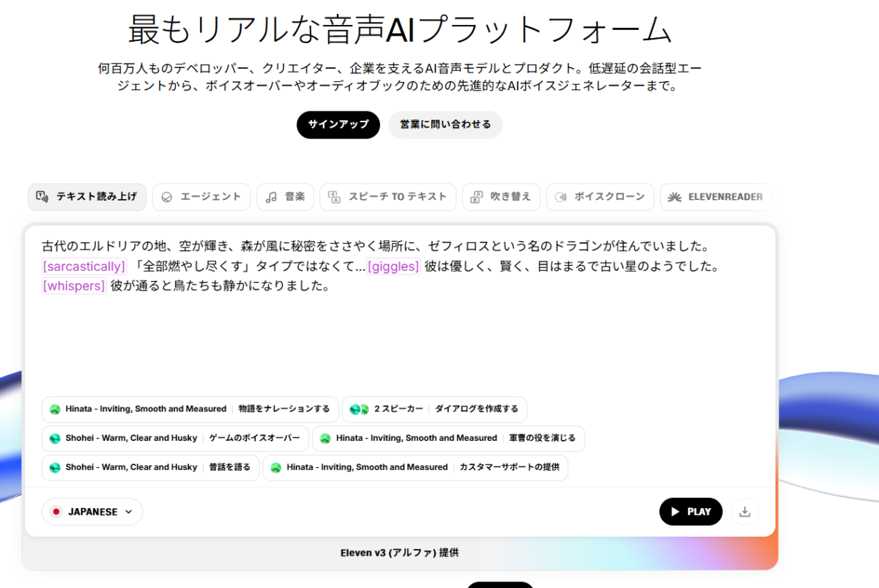Screen dimensions: 879x588
Task: Switch to the 音楽 tab
Action: pyautogui.click(x=285, y=196)
